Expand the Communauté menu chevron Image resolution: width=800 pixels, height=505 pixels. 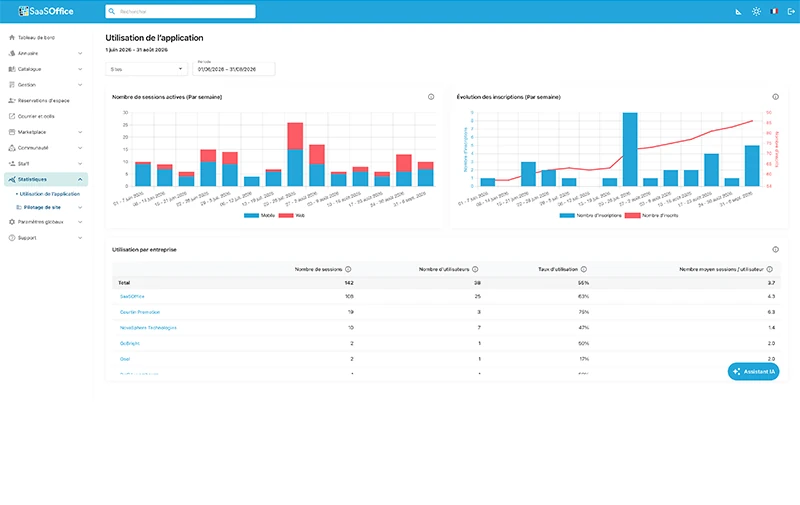80,148
